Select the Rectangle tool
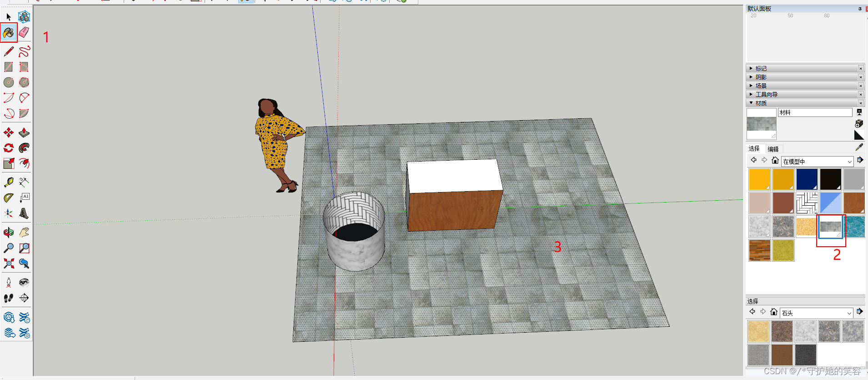 point(9,67)
